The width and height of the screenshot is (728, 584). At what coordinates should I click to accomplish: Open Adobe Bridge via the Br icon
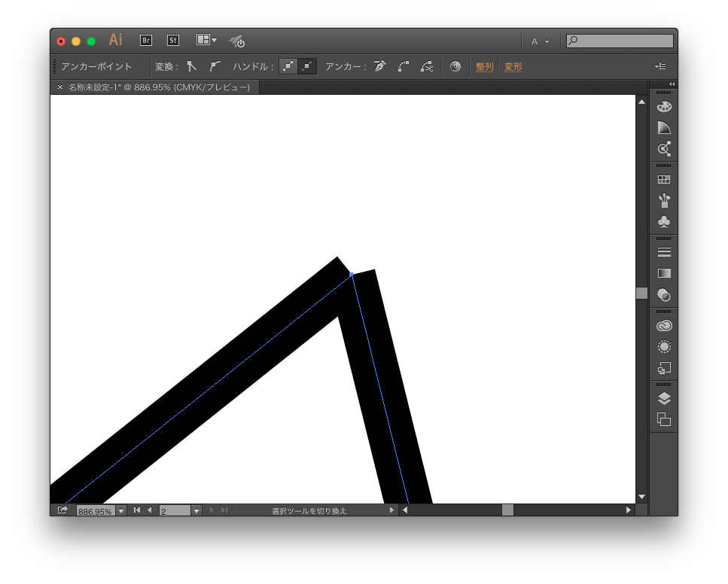146,41
